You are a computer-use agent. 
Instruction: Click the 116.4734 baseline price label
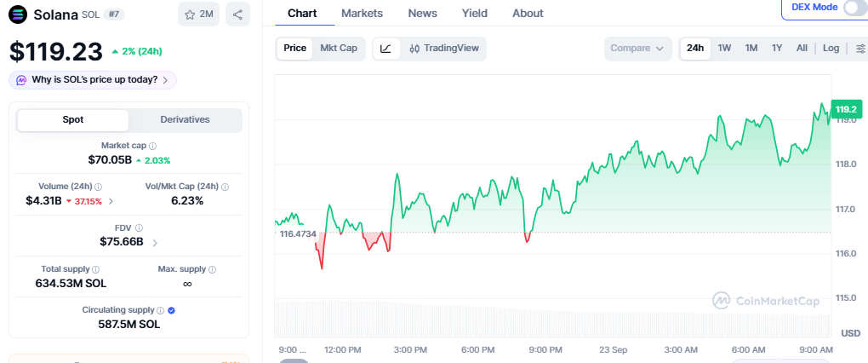(x=298, y=233)
